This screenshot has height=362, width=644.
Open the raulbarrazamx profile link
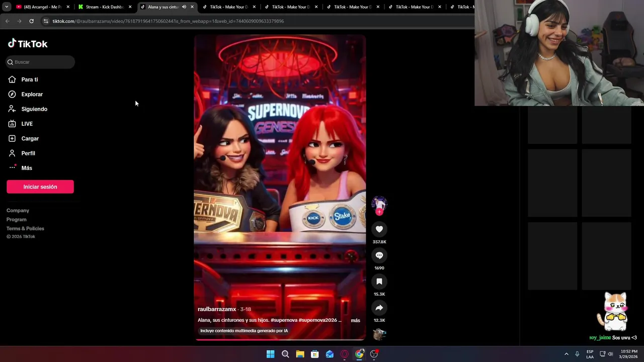[x=217, y=309]
